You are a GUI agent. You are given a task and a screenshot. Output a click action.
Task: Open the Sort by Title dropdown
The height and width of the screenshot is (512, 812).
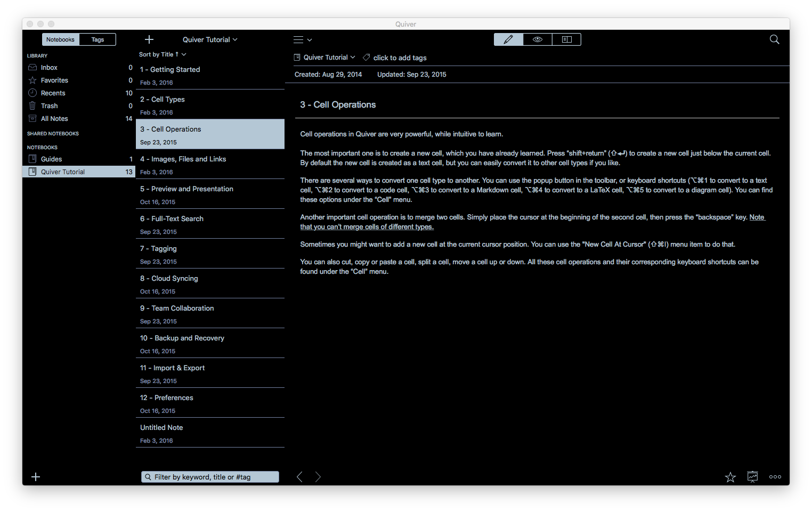[163, 54]
